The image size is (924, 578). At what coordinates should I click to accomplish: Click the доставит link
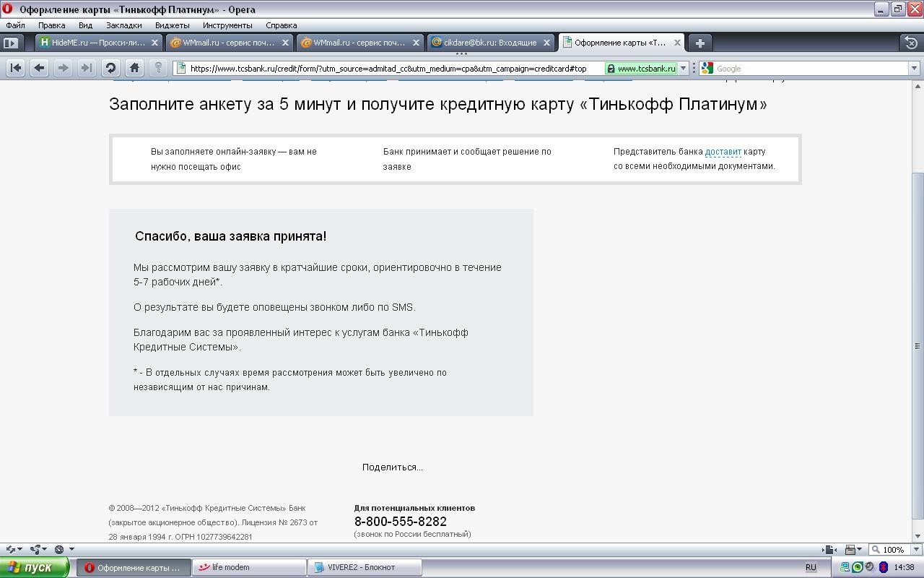pyautogui.click(x=723, y=152)
